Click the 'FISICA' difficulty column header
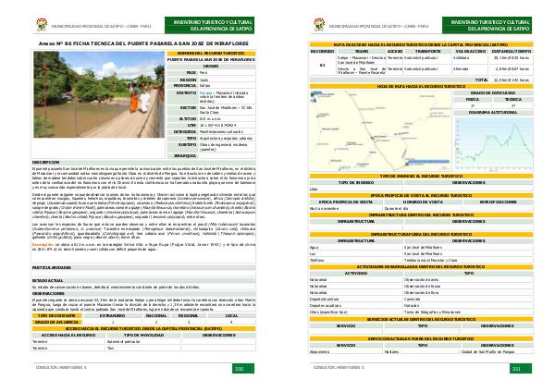This screenshot has height=392, width=555. [473, 100]
